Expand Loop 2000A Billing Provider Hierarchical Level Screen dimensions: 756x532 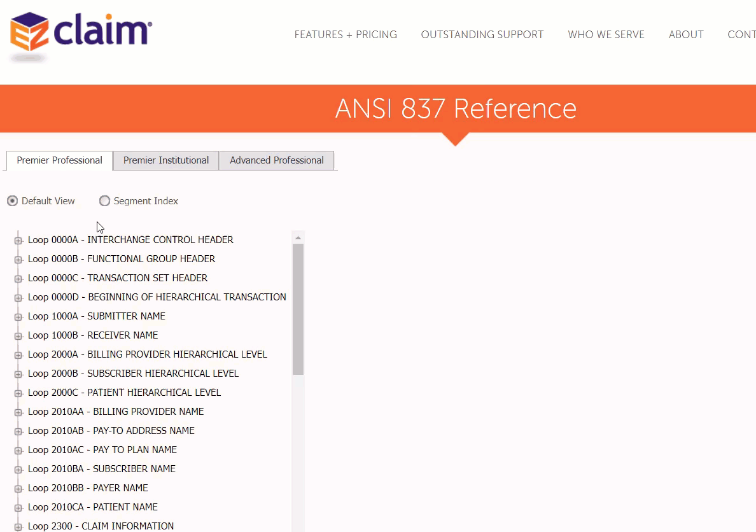tap(18, 355)
